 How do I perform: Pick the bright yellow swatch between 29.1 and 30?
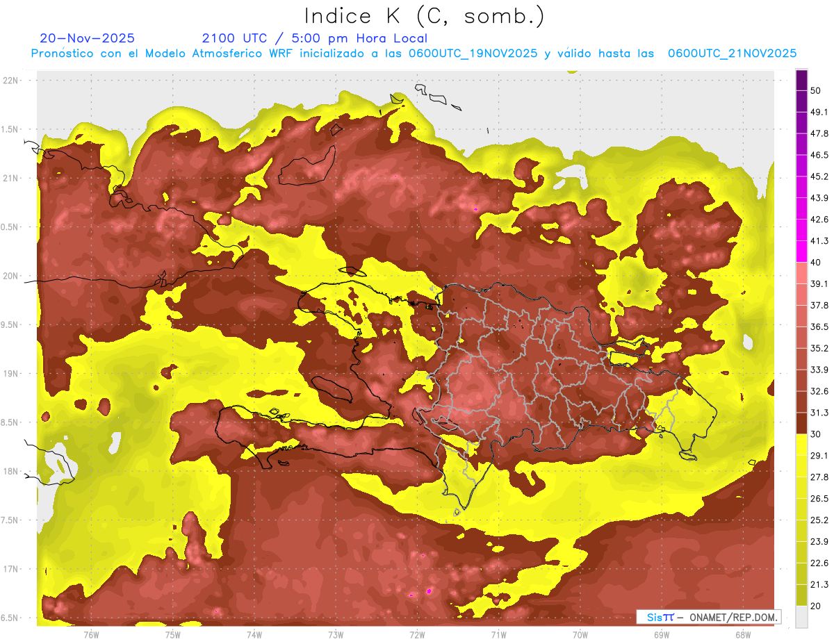[x=801, y=445]
